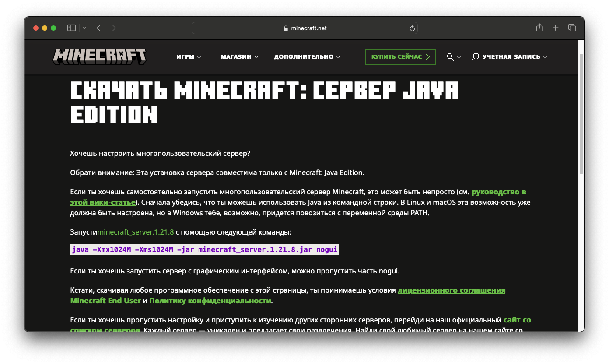
Task: Show tab overview icon
Action: pos(572,28)
